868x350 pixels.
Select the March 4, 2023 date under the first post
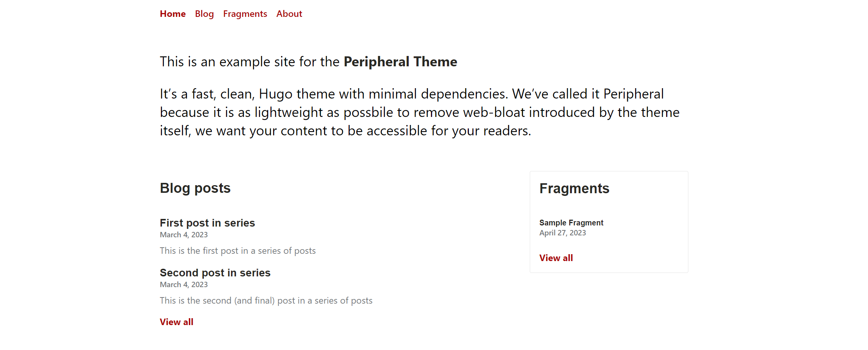(x=183, y=235)
